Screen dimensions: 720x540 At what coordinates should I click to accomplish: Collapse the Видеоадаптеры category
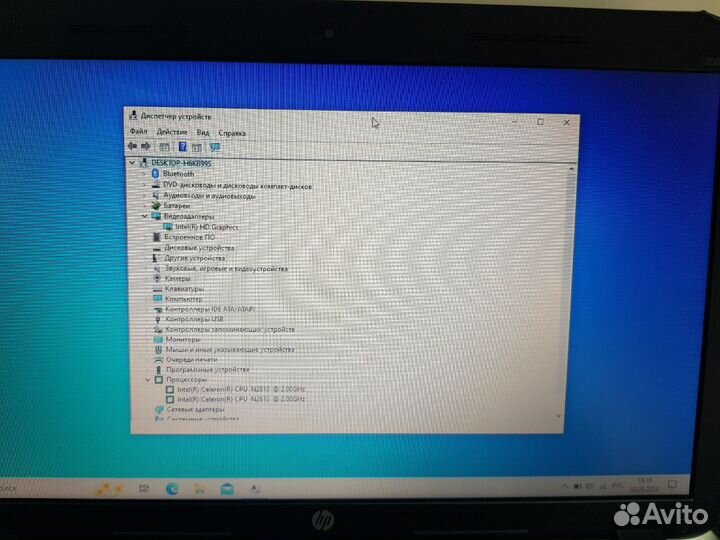[x=145, y=216]
